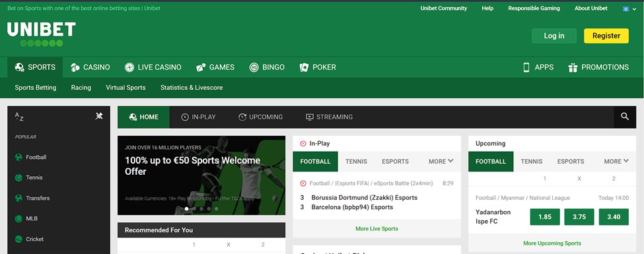This screenshot has width=644, height=254.
Task: Select first banner carousel dot
Action: click(x=187, y=208)
